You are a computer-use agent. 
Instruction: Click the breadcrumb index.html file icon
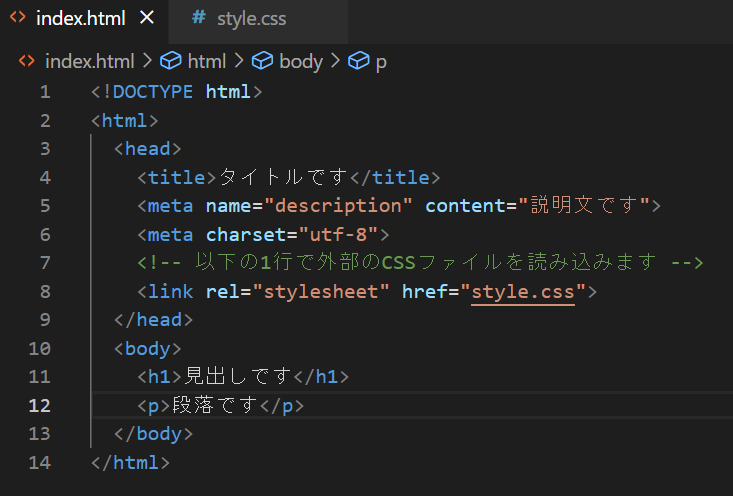click(x=27, y=62)
